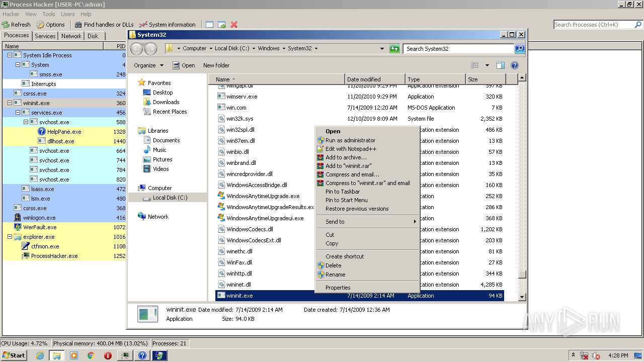Image resolution: width=644 pixels, height=362 pixels.
Task: Toggle the preview pane icon
Action: (x=501, y=65)
